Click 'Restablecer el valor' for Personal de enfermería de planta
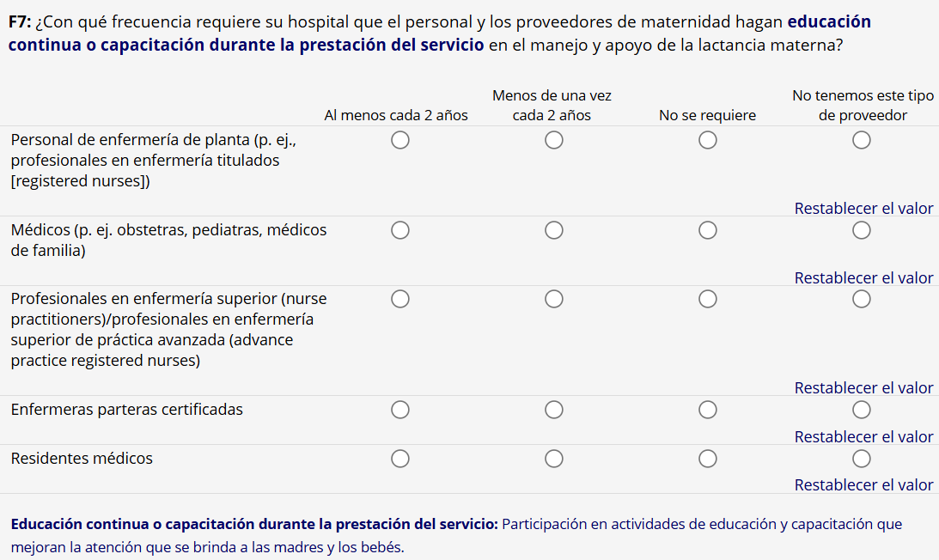This screenshot has width=939, height=560. 863,209
